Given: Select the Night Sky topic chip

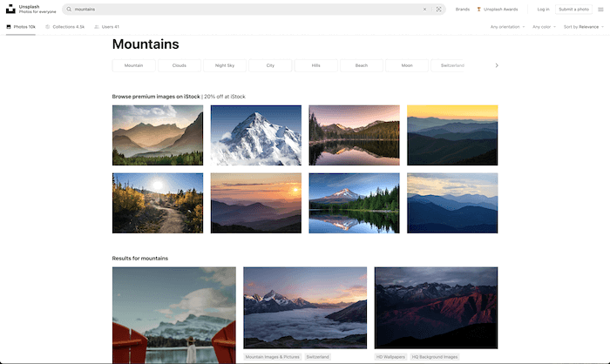Looking at the screenshot, I should tap(225, 65).
